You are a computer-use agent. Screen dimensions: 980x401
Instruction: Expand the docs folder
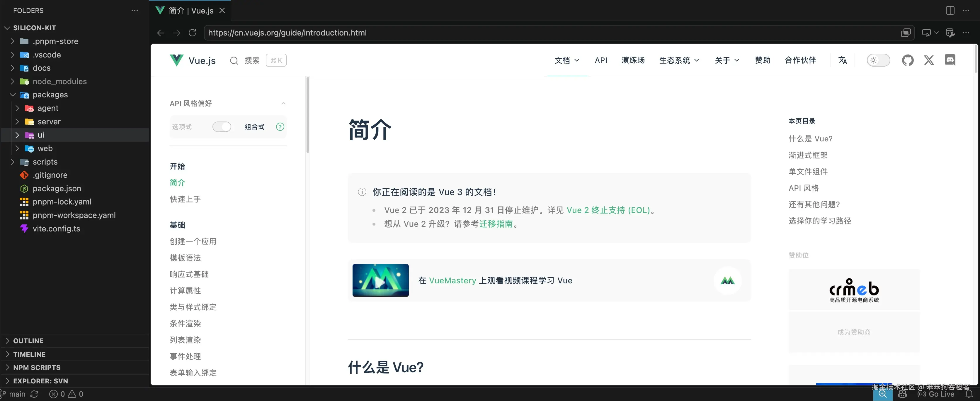pyautogui.click(x=12, y=68)
